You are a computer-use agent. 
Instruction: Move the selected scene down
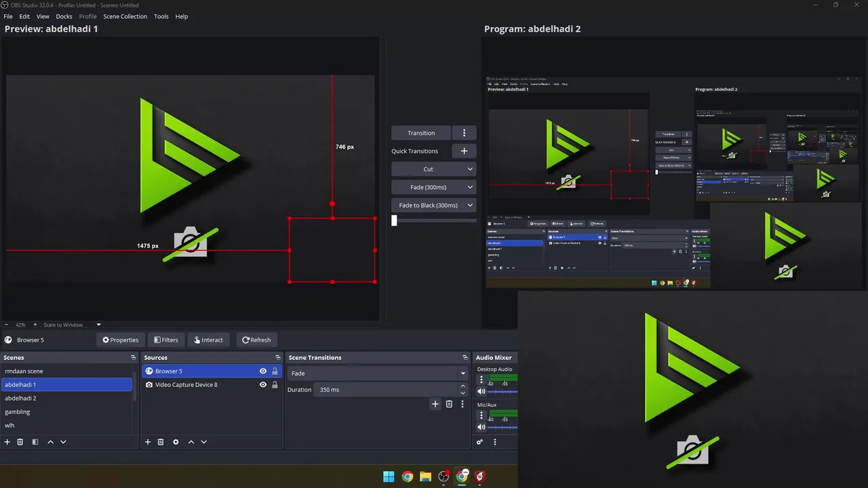63,442
